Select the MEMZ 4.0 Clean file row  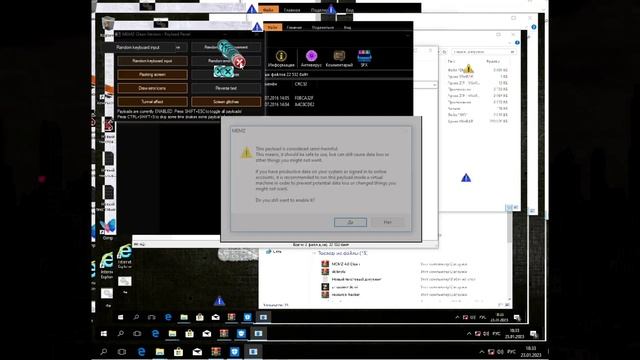pos(412,264)
